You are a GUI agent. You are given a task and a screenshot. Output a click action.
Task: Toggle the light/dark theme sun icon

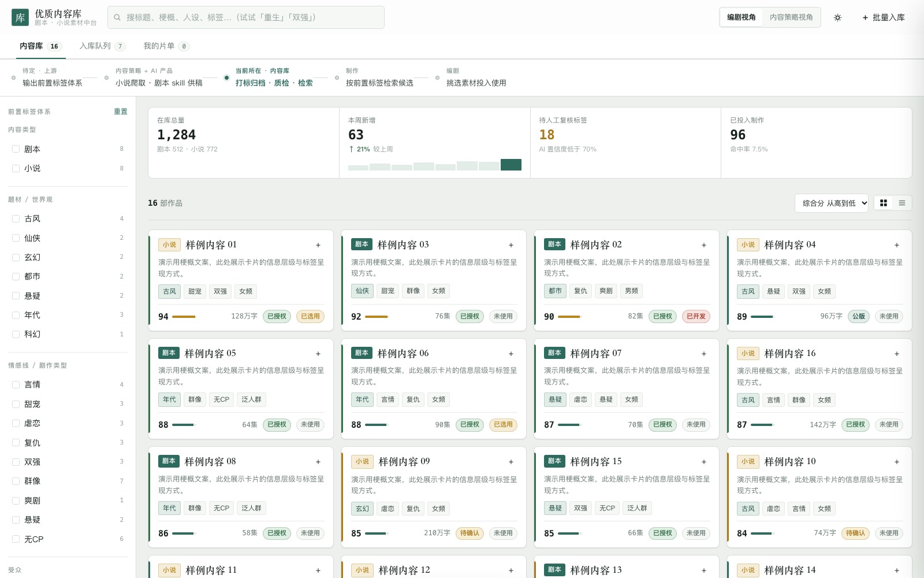pyautogui.click(x=837, y=17)
